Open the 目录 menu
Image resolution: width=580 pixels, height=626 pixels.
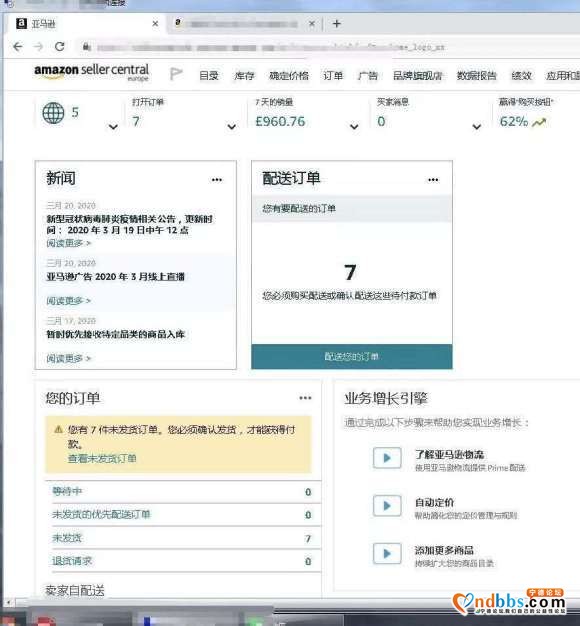[209, 75]
